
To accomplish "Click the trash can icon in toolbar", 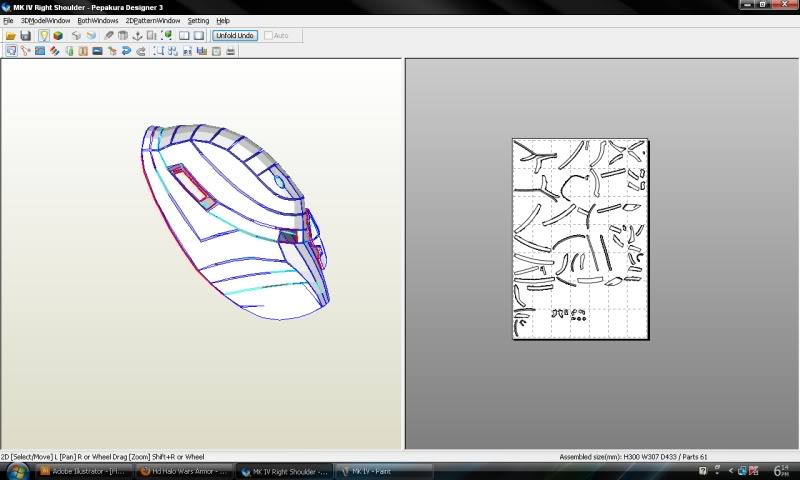I will click(123, 36).
